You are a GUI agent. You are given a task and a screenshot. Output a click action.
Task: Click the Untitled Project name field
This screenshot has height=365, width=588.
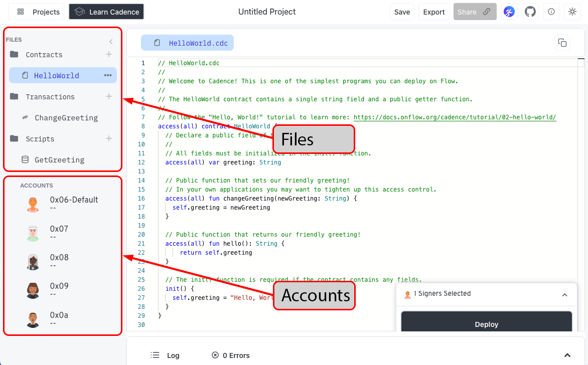pyautogui.click(x=267, y=12)
